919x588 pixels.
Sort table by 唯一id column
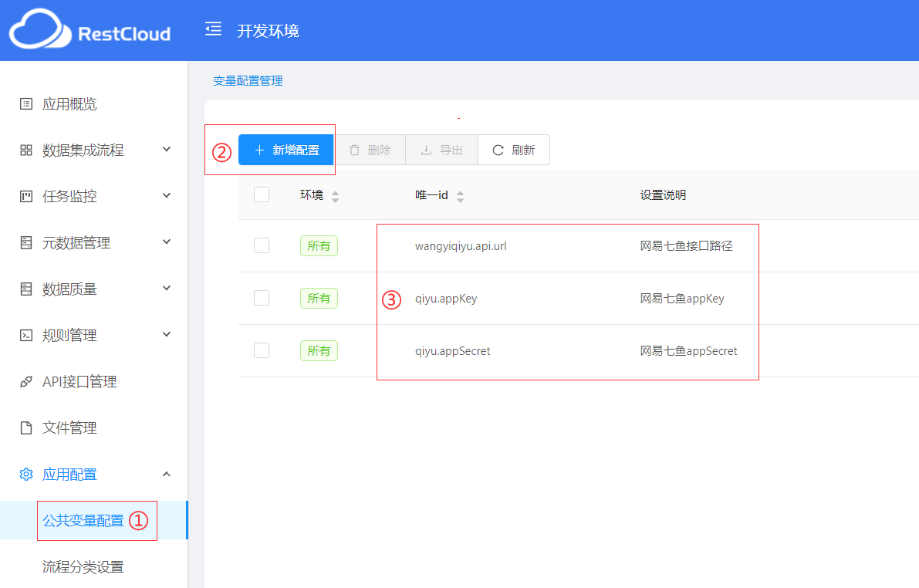tap(460, 196)
